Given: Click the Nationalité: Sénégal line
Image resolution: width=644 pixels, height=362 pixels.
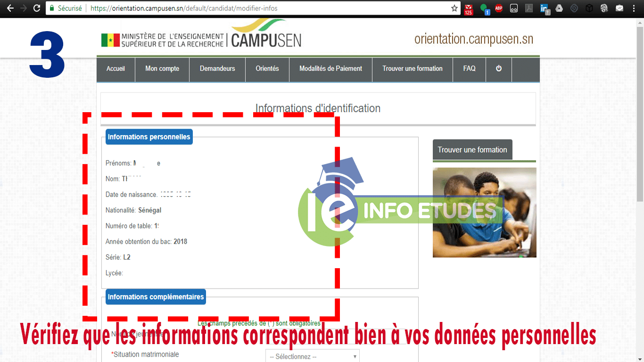Looking at the screenshot, I should [133, 210].
